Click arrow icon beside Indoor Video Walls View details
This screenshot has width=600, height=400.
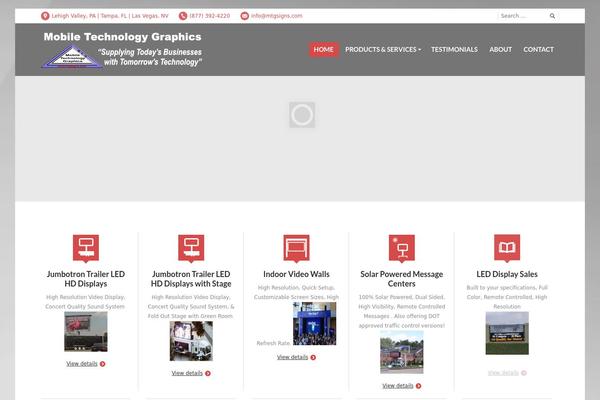(313, 358)
